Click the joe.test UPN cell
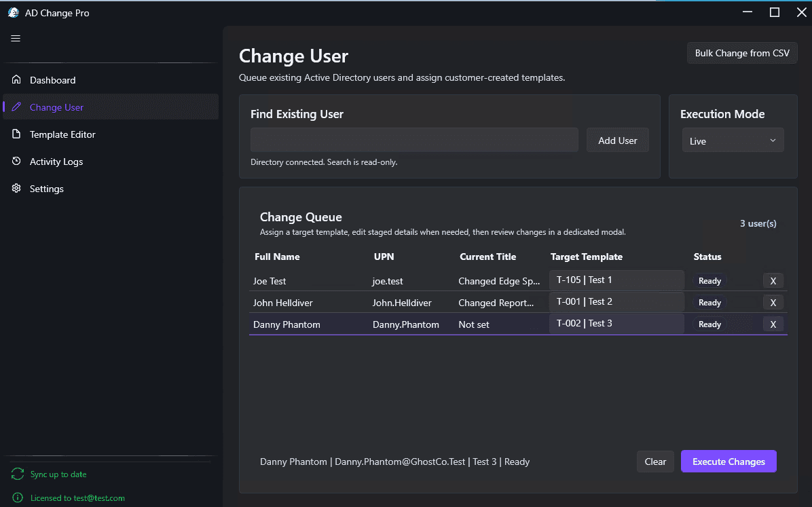This screenshot has height=507, width=812. 388,281
